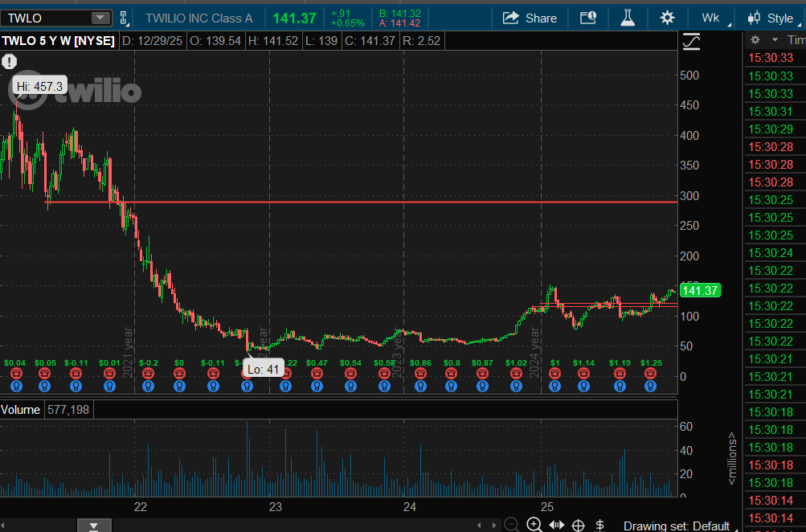The image size is (806, 532).
Task: Click the horizontal red price line near 290
Action: (362, 202)
